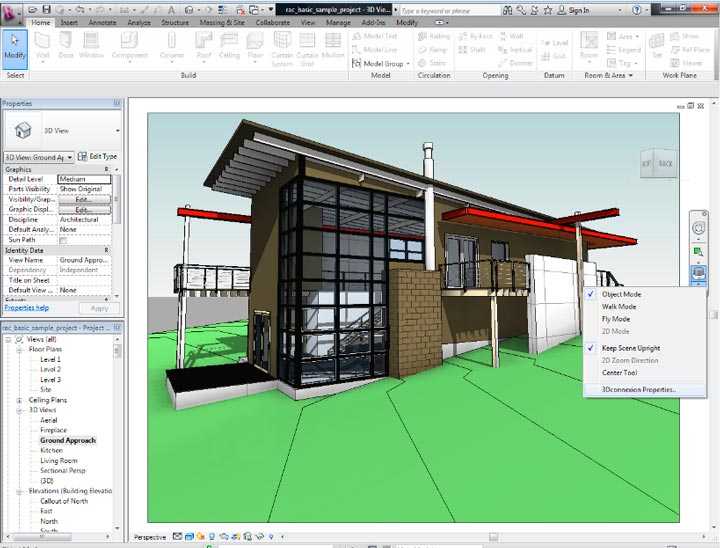Open the Massing & Site ribbon tab
This screenshot has height=548, width=720.
pos(222,22)
